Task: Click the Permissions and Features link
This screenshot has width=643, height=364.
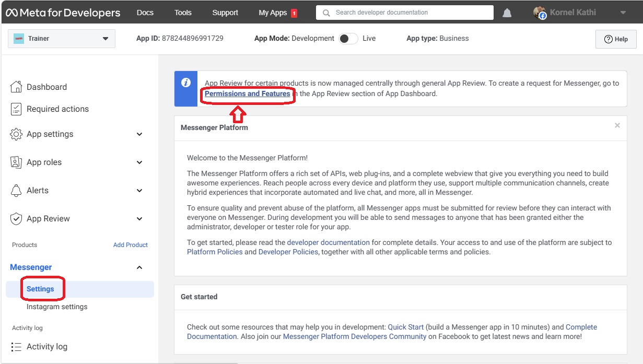Action: (x=247, y=94)
